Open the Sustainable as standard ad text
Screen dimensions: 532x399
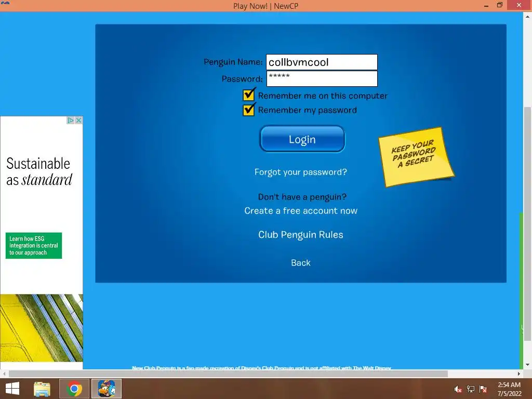[x=39, y=171]
